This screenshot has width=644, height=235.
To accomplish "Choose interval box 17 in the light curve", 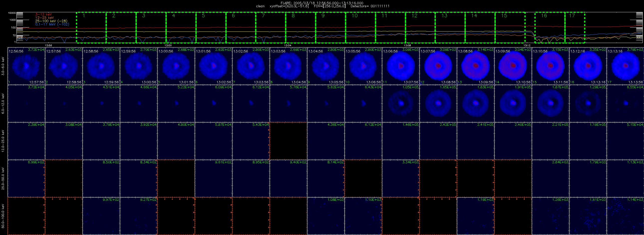I will tap(575, 27).
